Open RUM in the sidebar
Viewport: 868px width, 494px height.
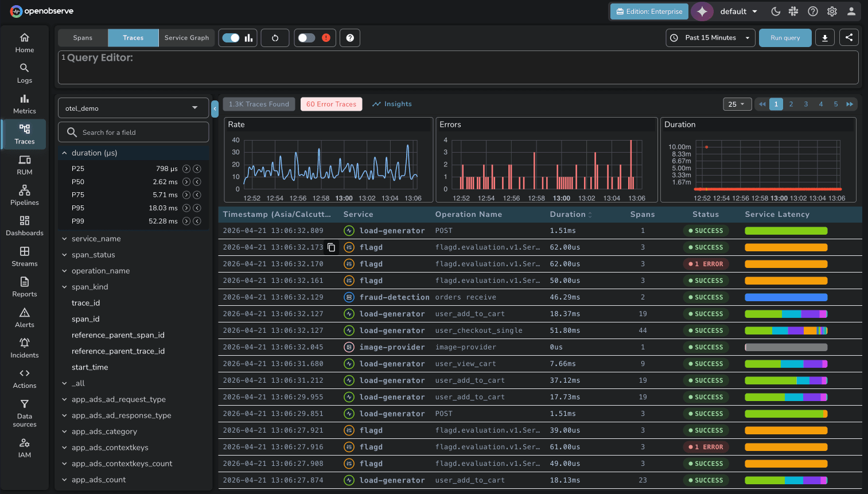(24, 165)
